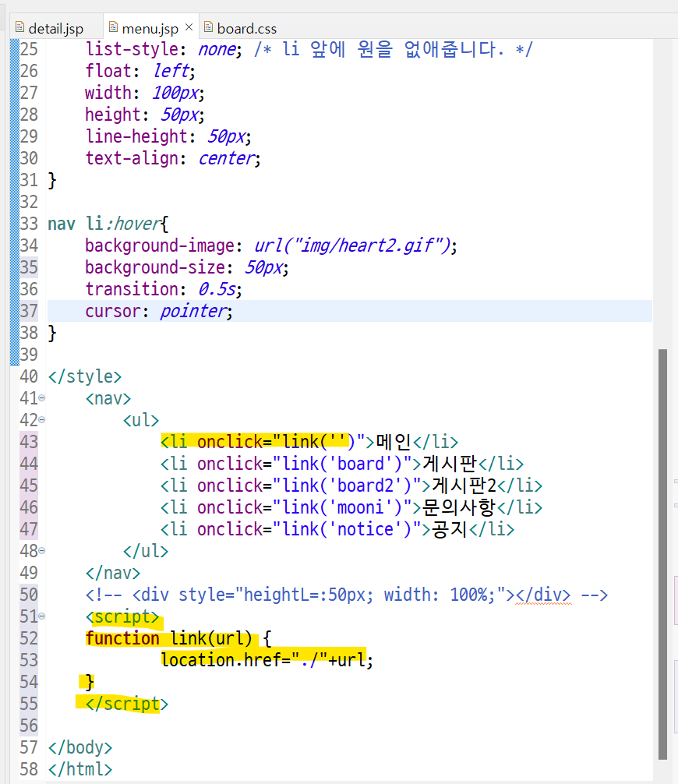Click the 'text-align: center;' declaration
Viewport: 678px width, 784px height.
pyautogui.click(x=172, y=158)
